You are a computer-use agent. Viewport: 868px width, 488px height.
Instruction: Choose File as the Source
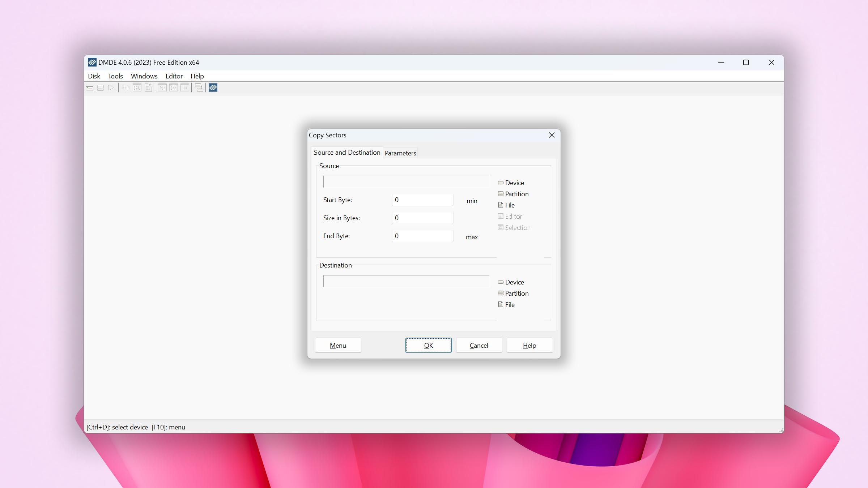[x=506, y=205]
